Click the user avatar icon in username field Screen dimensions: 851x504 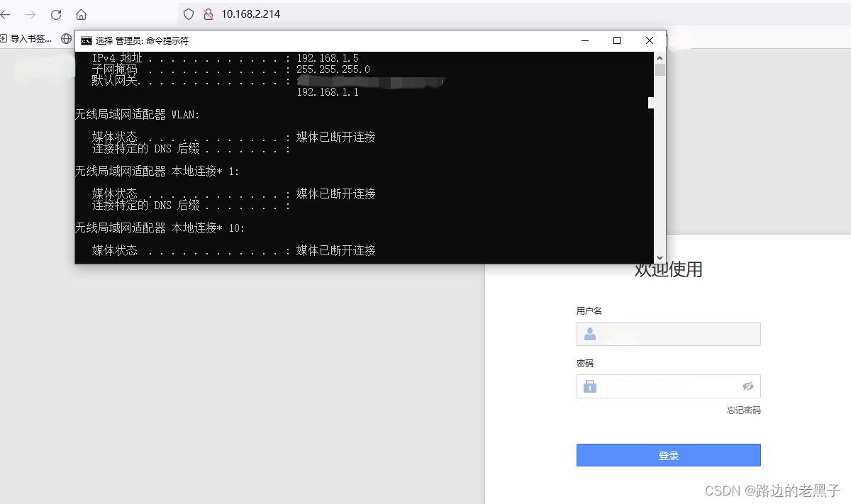click(589, 334)
